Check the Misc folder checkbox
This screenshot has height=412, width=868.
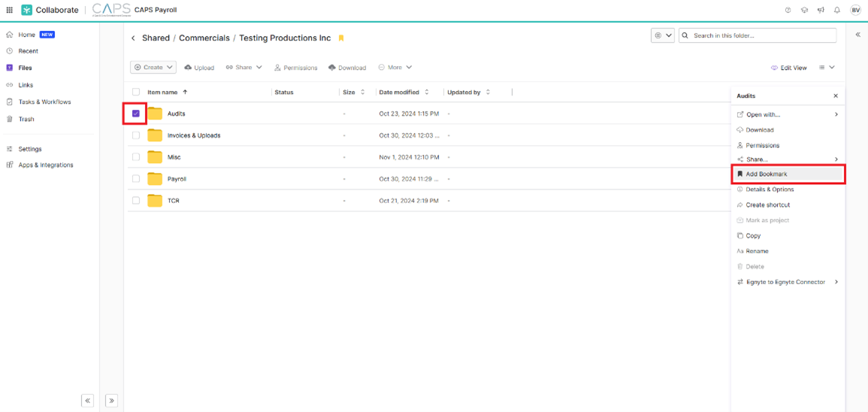pyautogui.click(x=136, y=157)
